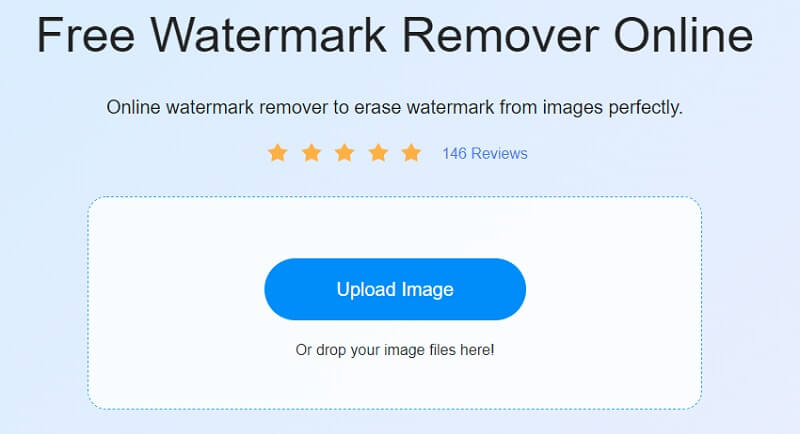Click "Online" starting the subtitle sentence

click(x=133, y=108)
